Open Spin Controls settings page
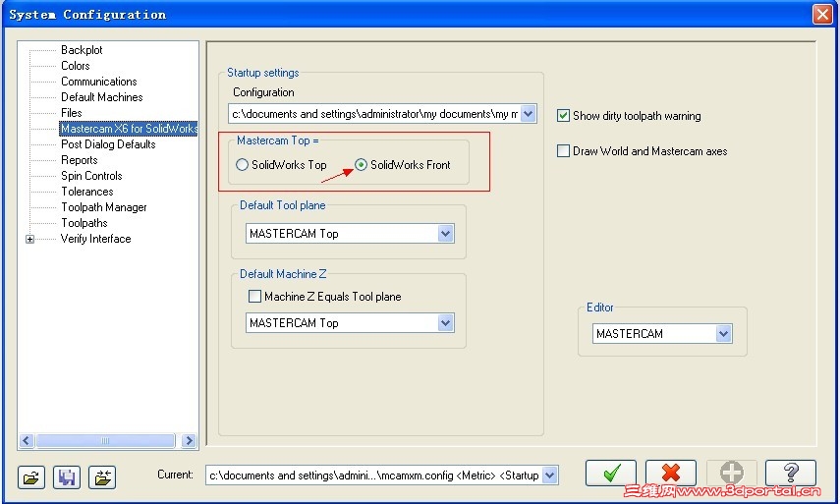Image resolution: width=840 pixels, height=504 pixels. tap(91, 176)
